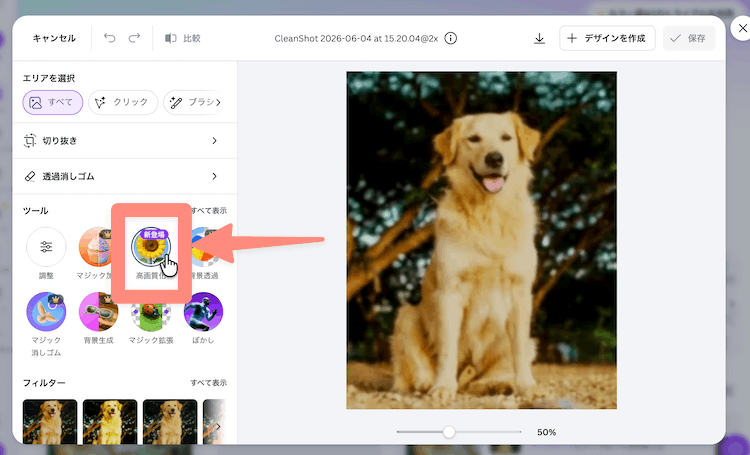Open the マジック拡張 tool

151,311
